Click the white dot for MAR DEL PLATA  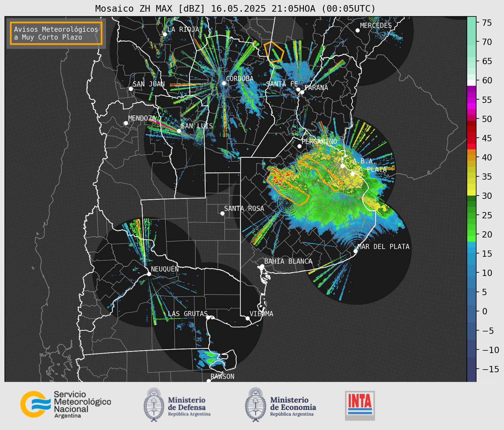356,251
